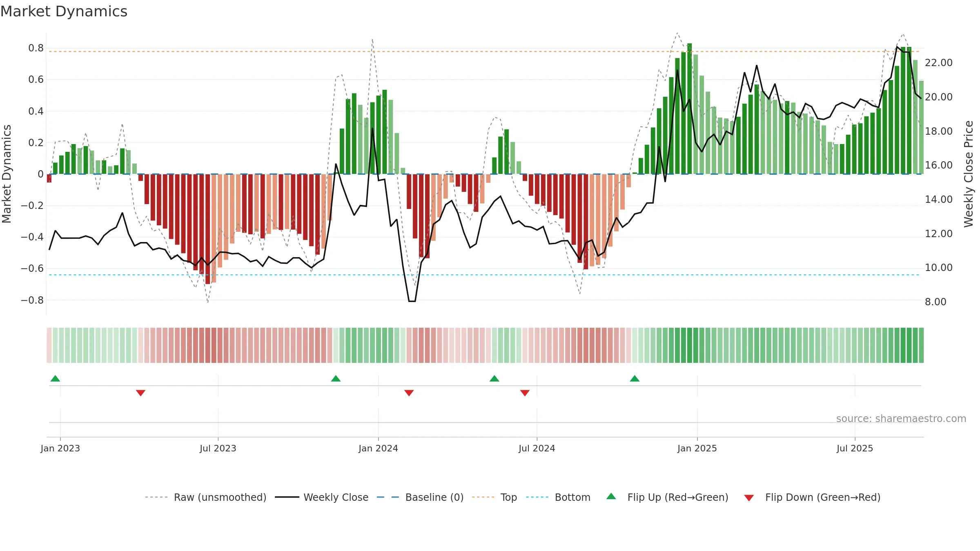Click the −0.8 left axis tick label
Image resolution: width=980 pixels, height=551 pixels.
pos(32,300)
